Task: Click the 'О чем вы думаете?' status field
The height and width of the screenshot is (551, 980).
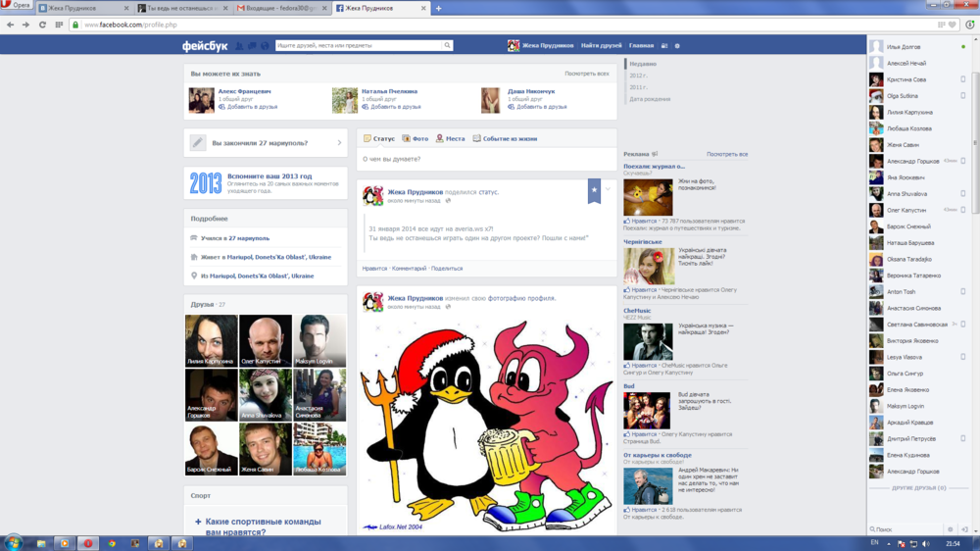Action: pyautogui.click(x=487, y=159)
